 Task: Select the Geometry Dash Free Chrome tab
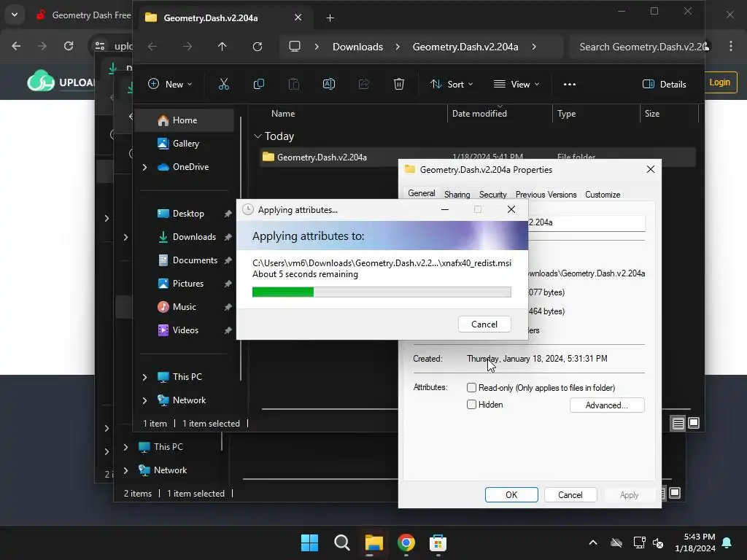(x=83, y=15)
